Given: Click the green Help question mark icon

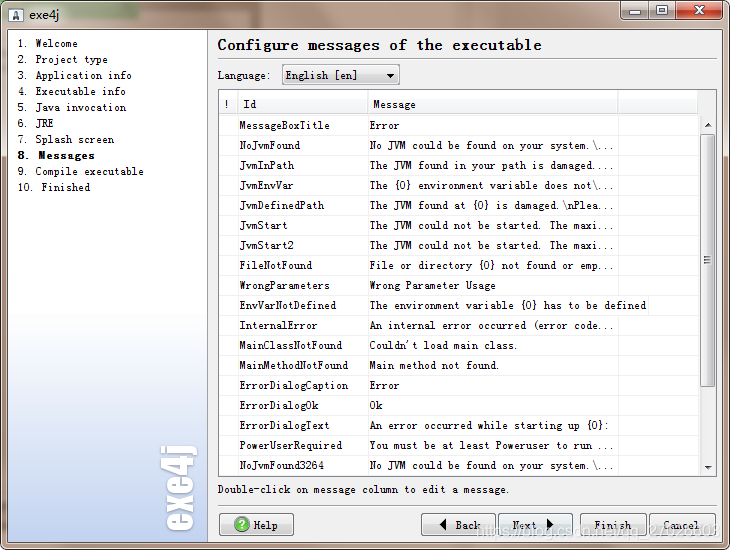Looking at the screenshot, I should click(x=242, y=524).
